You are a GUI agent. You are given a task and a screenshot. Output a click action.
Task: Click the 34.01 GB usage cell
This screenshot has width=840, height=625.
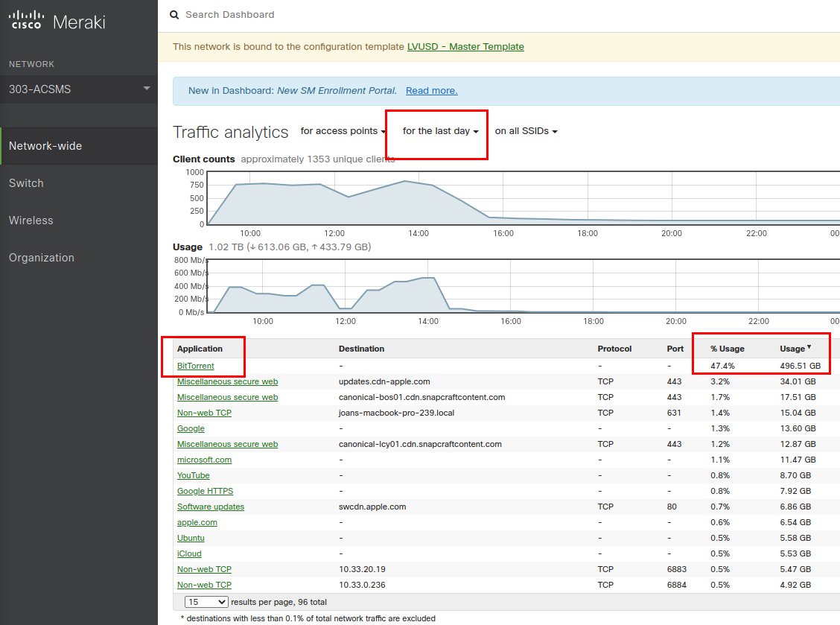pos(798,381)
